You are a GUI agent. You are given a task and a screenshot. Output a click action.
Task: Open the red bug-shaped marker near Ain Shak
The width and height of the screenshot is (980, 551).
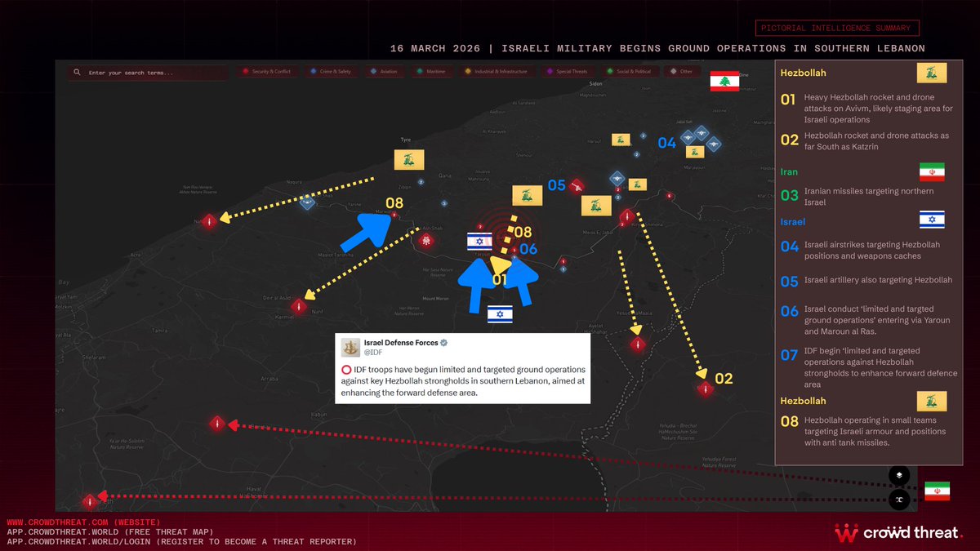[x=425, y=240]
